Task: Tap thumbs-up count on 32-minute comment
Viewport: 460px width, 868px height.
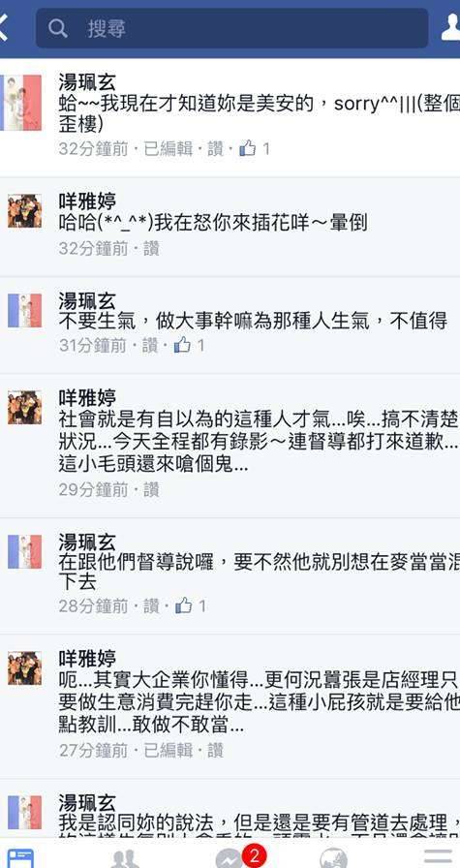Action: (255, 148)
